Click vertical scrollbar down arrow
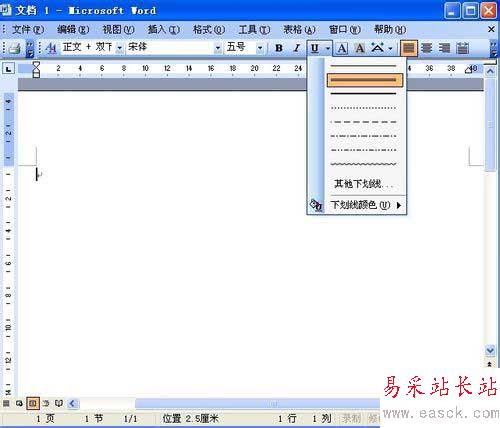Screen dimensions: 500x428 (x=490, y=350)
